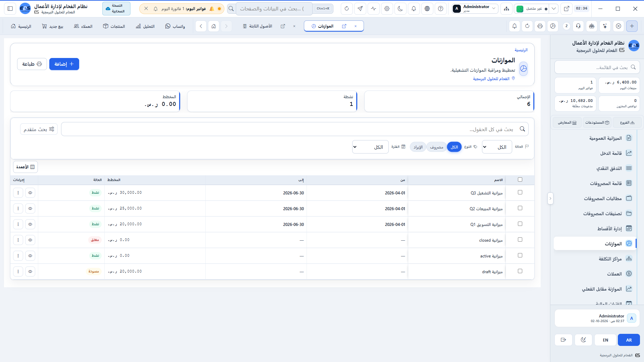
Task: Open the globe language icon
Action: (427, 9)
